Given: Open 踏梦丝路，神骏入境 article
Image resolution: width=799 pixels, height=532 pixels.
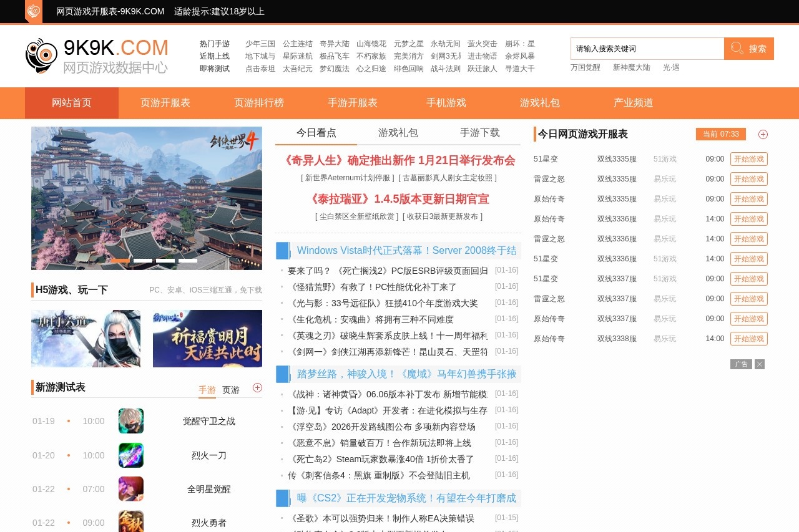Looking at the screenshot, I should click(x=406, y=374).
